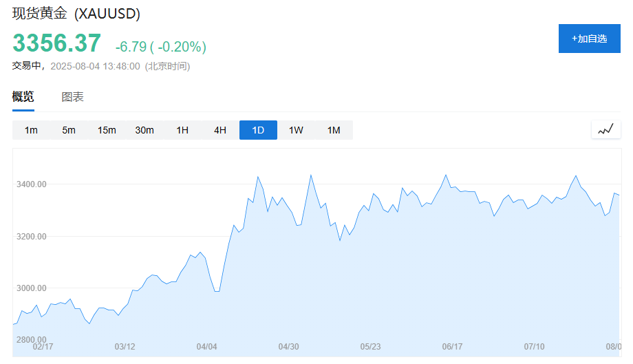Viewport: 633px width, 364px height.
Task: Switch chart to 15m interval
Action: [107, 130]
